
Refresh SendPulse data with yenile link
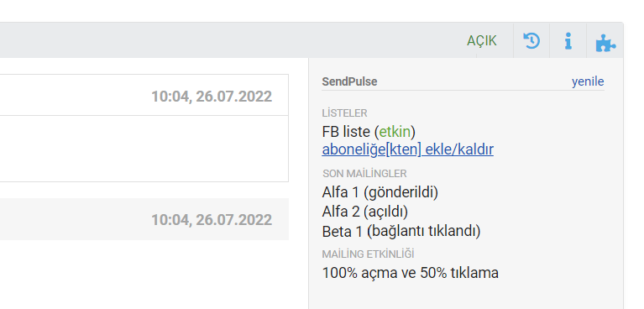pyautogui.click(x=588, y=81)
